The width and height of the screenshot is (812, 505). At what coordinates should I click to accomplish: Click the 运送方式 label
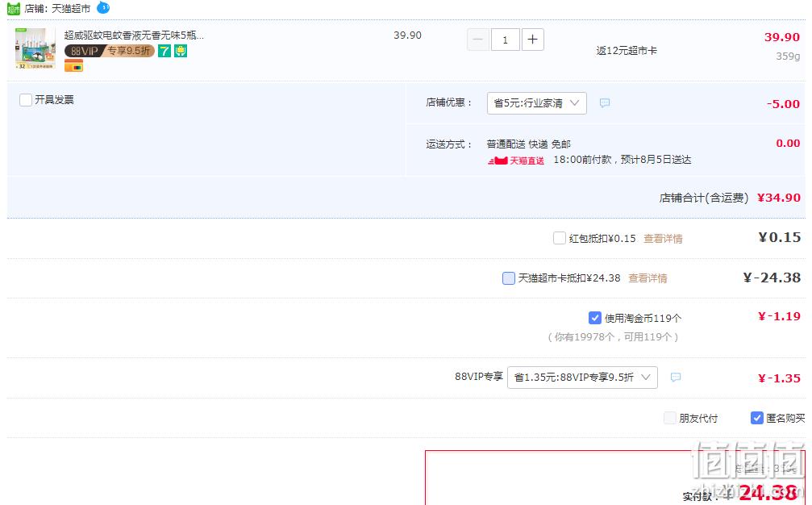449,144
